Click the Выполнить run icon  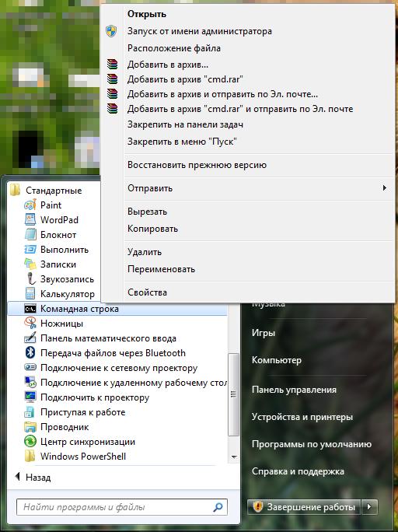tap(30, 250)
